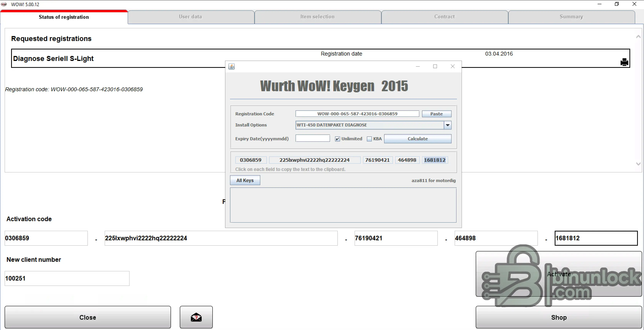
Task: Click the printer icon for Diagnose Seriell S-Light
Action: pyautogui.click(x=624, y=62)
